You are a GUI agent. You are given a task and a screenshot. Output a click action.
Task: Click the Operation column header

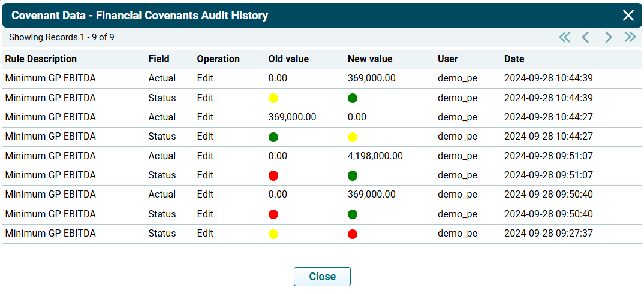(x=218, y=59)
